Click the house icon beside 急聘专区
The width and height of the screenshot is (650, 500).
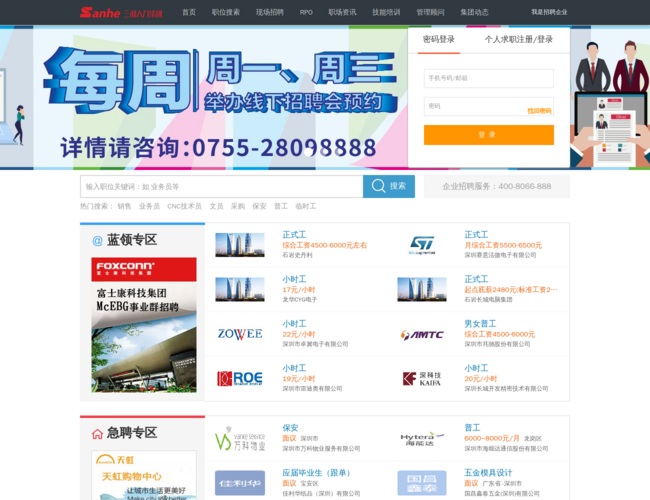(x=97, y=434)
